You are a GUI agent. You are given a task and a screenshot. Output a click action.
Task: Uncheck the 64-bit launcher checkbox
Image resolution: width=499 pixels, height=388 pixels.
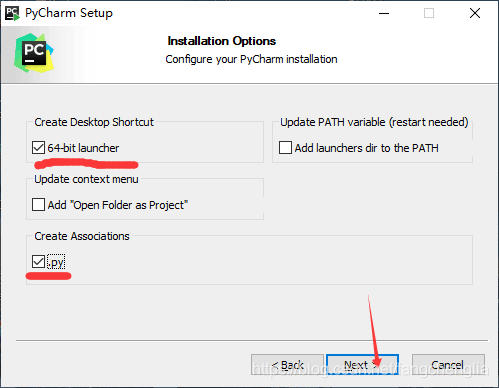pyautogui.click(x=38, y=148)
